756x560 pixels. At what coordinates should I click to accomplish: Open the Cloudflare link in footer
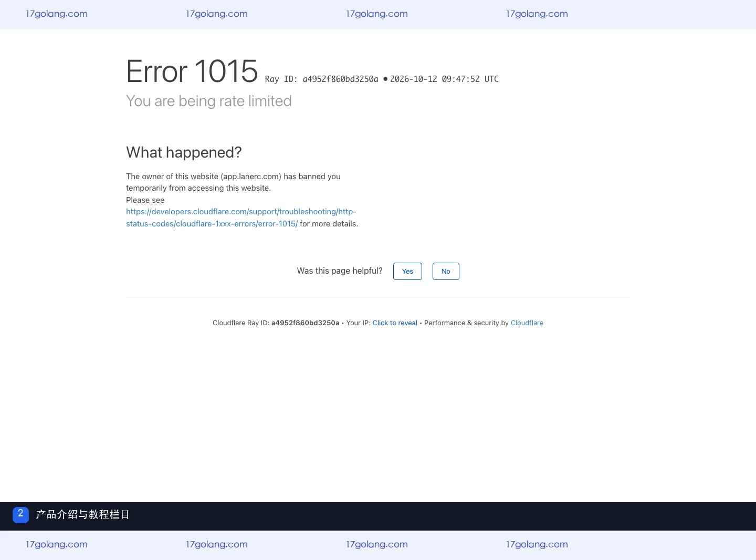[527, 323]
